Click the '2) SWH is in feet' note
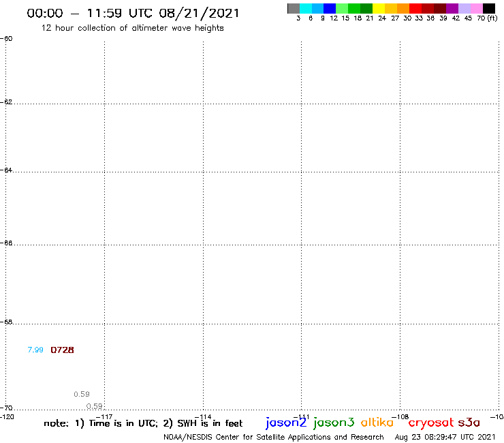Viewport: 504px width, 443px height. pyautogui.click(x=203, y=423)
